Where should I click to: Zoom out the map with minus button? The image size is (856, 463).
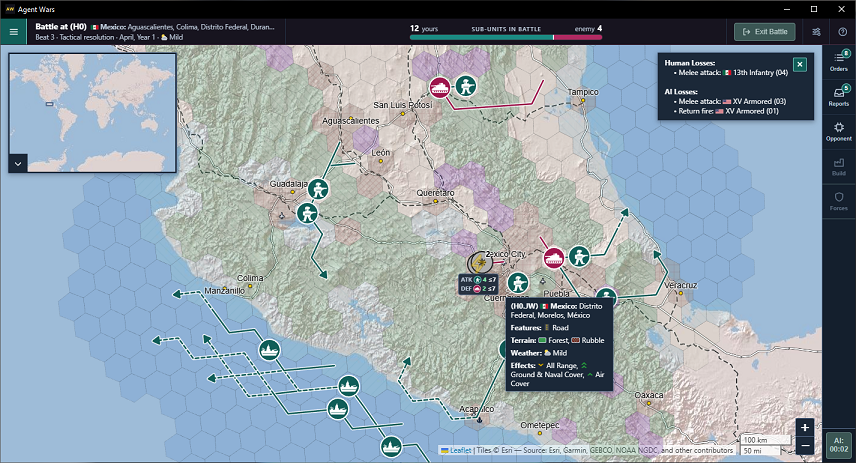pyautogui.click(x=805, y=446)
